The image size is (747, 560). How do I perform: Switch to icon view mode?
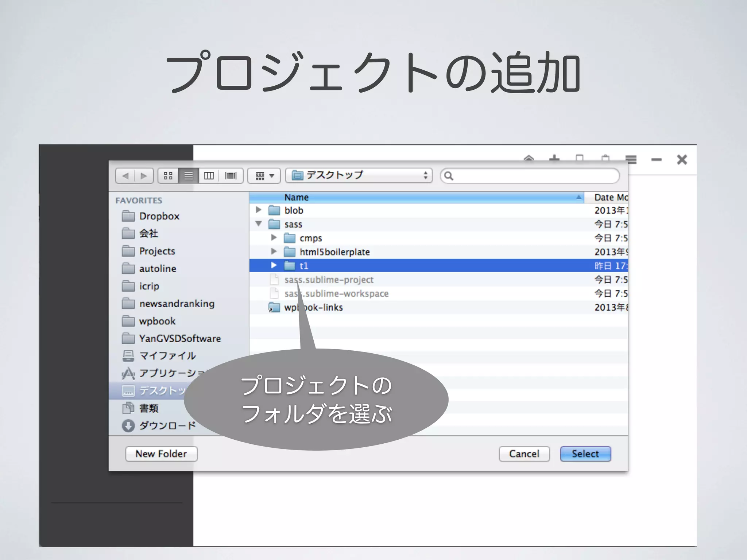pos(168,176)
